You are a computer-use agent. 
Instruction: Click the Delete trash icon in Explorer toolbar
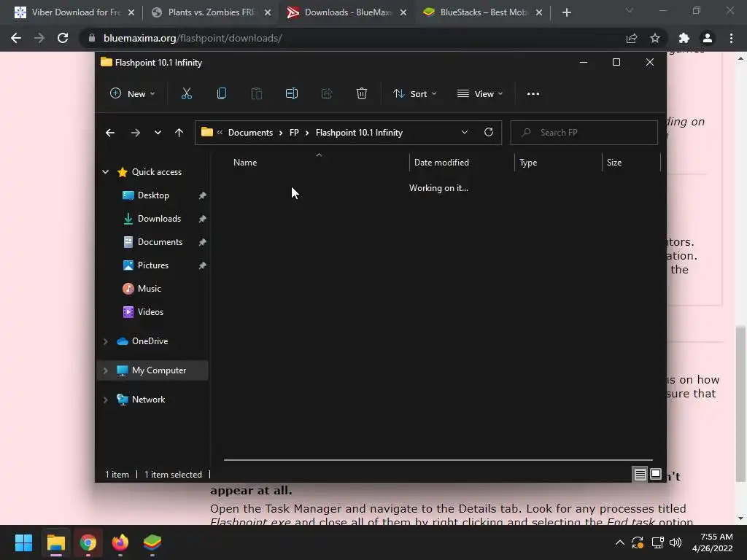coord(362,94)
